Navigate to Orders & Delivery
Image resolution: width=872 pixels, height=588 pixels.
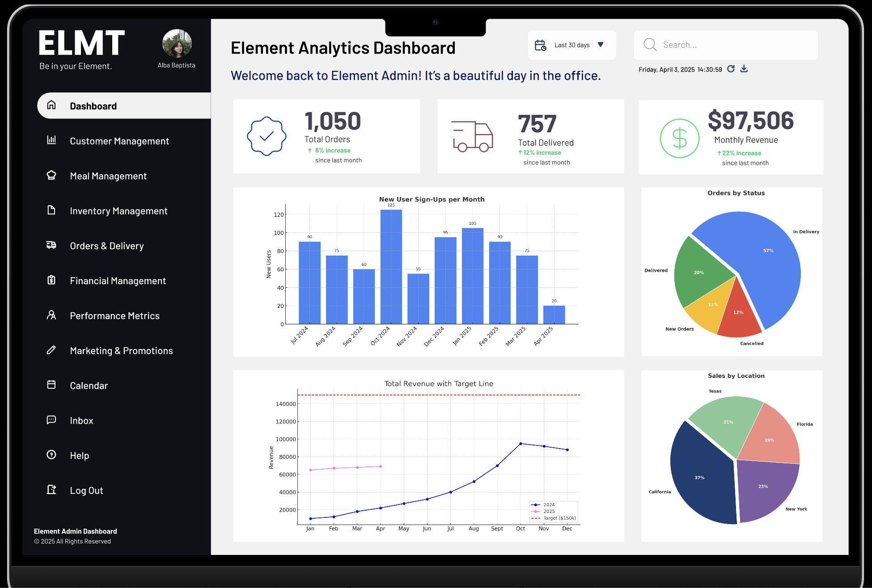pyautogui.click(x=107, y=246)
